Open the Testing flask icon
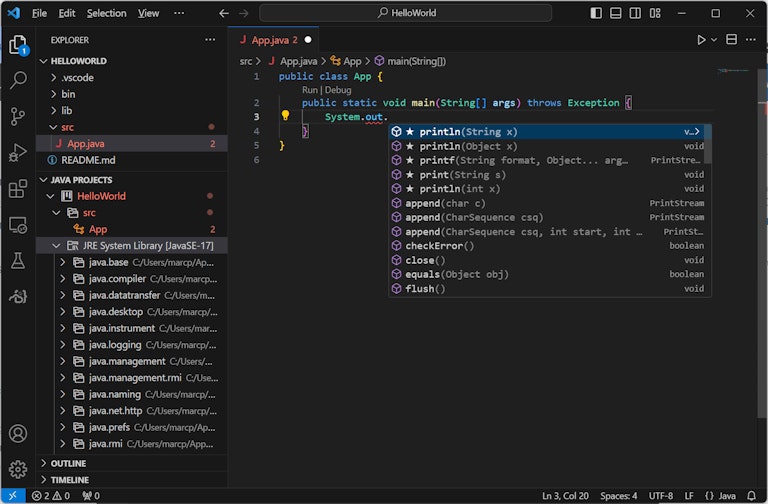 click(x=18, y=260)
